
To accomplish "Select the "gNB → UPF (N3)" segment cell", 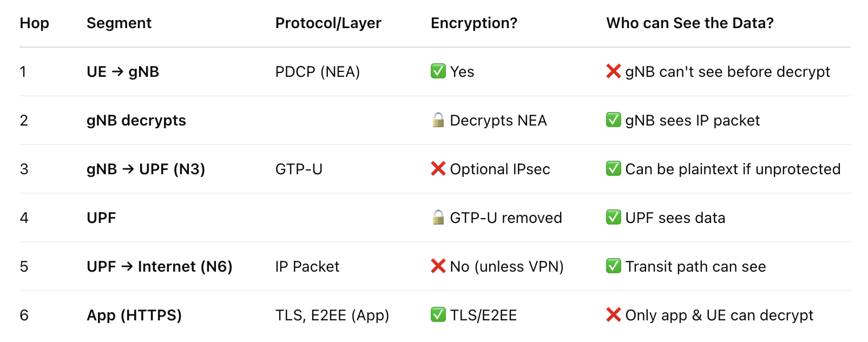I will pos(146,169).
